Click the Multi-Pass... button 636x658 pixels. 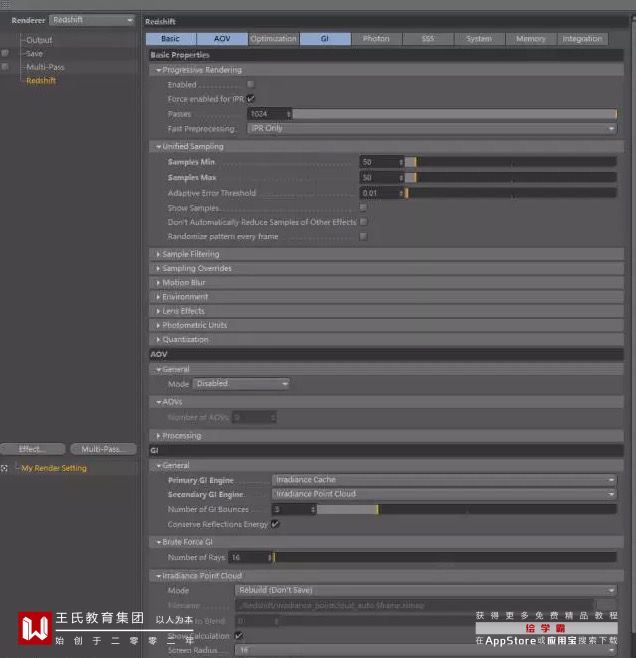click(x=103, y=449)
